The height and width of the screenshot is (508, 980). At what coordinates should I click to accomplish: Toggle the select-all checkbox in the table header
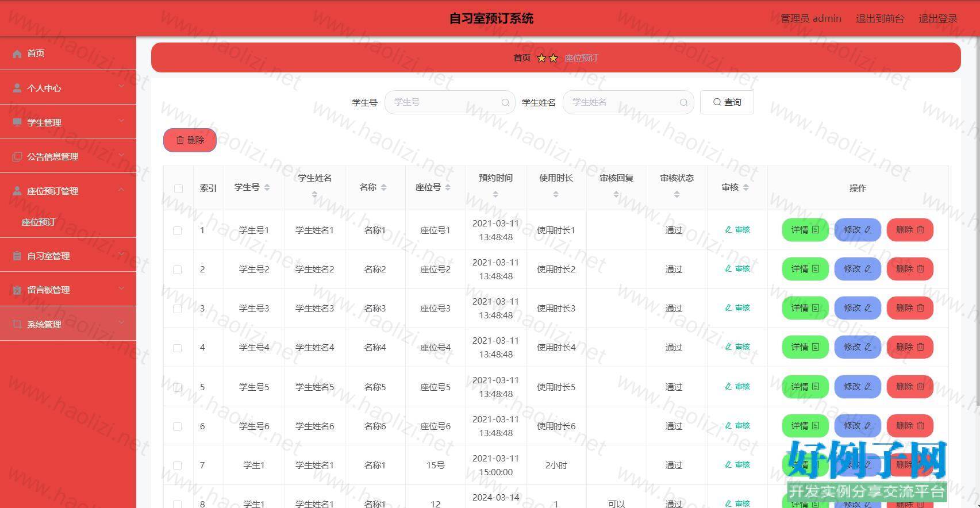tap(178, 188)
